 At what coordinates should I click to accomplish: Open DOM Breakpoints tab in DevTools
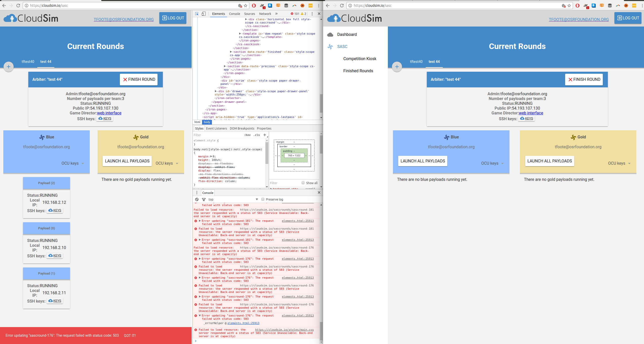coord(242,128)
